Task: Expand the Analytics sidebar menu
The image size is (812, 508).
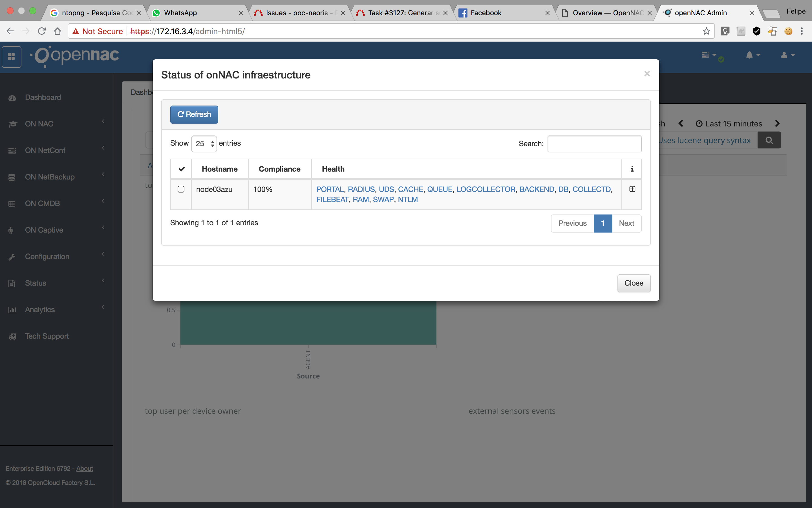Action: [x=56, y=310]
